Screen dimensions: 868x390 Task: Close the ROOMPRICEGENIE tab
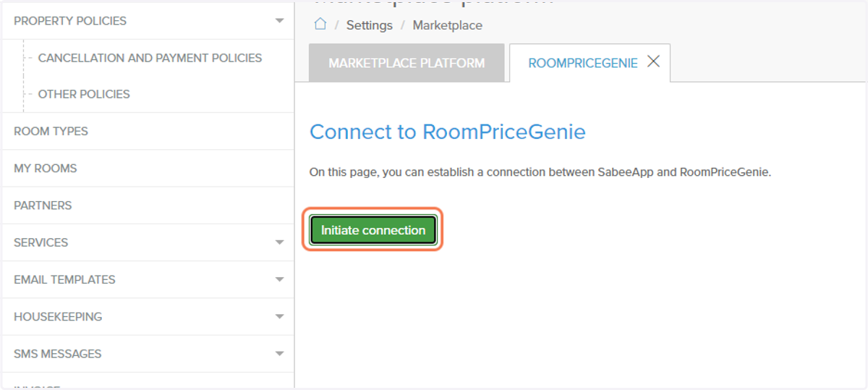tap(653, 62)
